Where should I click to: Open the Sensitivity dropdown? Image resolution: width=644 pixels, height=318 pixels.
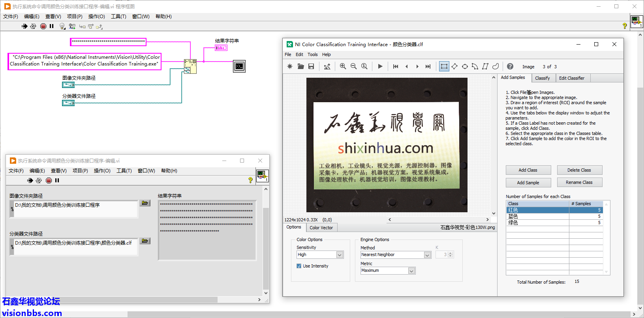pyautogui.click(x=340, y=255)
